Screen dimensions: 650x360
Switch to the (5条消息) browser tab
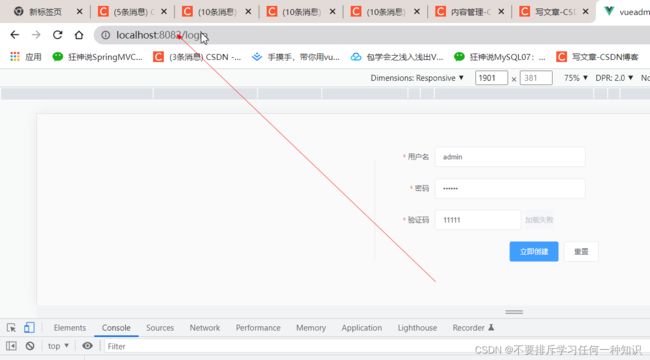pyautogui.click(x=132, y=12)
